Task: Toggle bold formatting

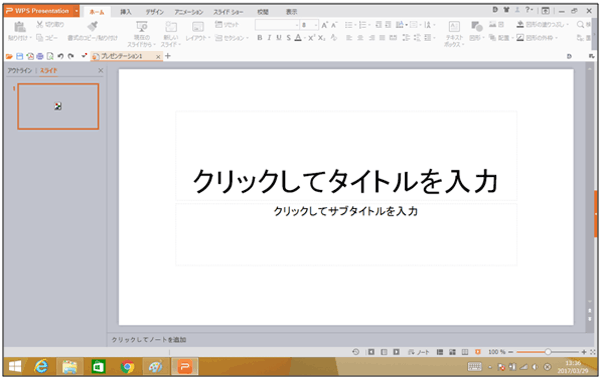Action: (x=260, y=37)
